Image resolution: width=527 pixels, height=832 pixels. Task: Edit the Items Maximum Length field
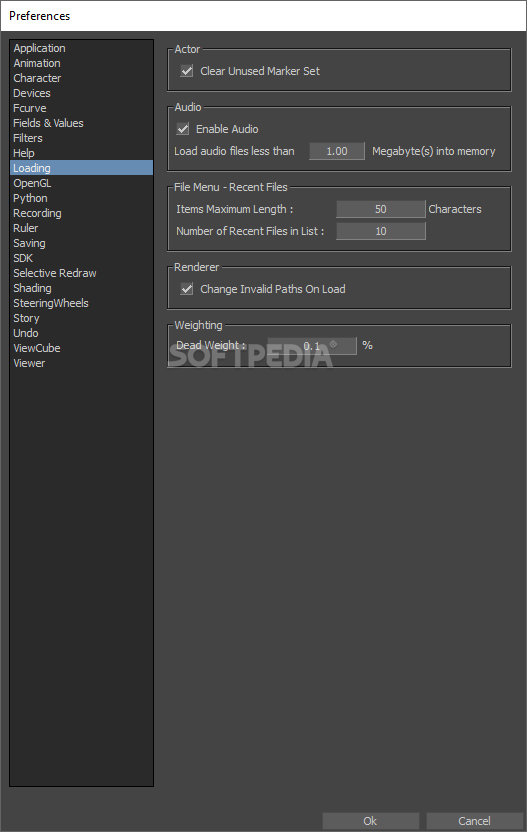(381, 209)
